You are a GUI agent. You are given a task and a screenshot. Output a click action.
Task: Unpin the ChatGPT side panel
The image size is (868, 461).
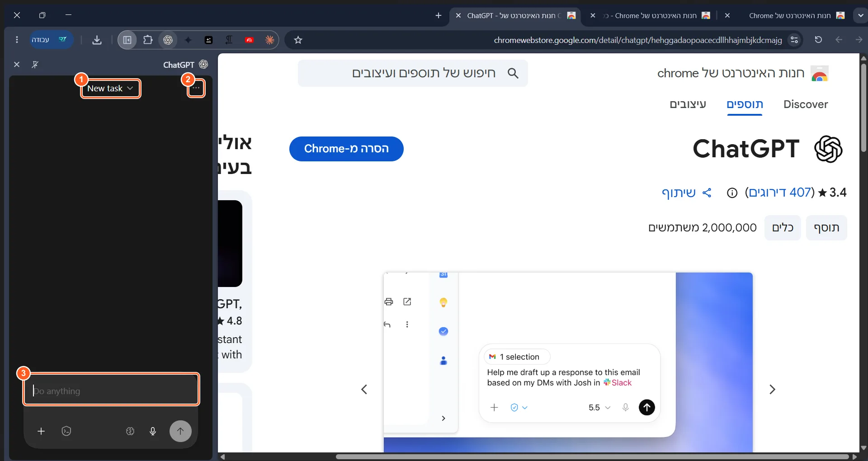35,65
